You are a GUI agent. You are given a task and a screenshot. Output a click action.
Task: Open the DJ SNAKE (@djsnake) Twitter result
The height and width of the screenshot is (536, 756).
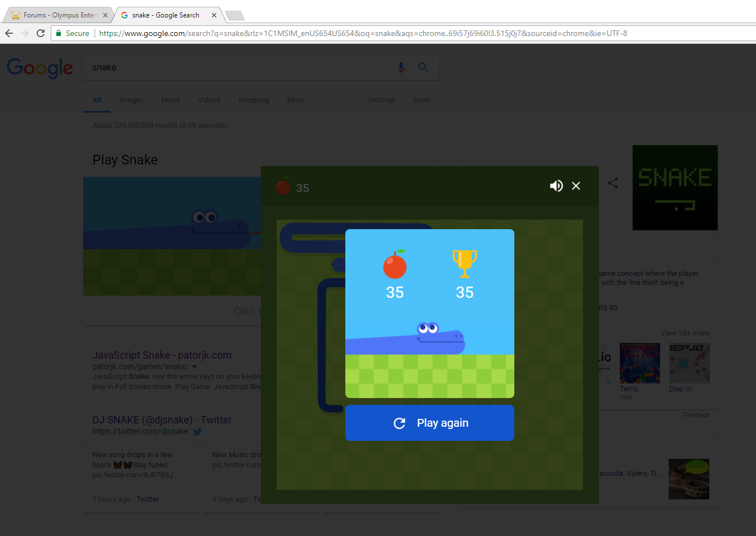pyautogui.click(x=162, y=420)
